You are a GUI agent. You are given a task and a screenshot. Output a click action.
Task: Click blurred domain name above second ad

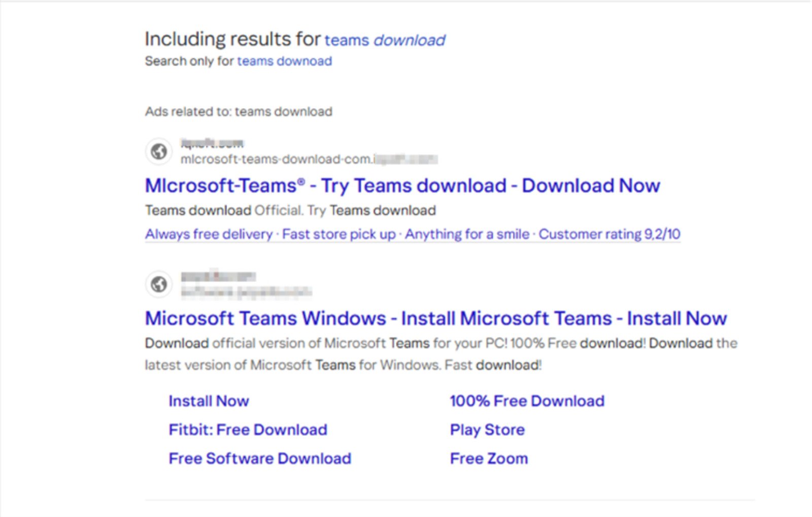pos(218,277)
